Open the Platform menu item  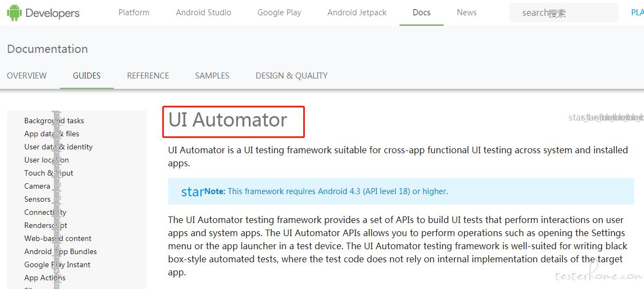[134, 13]
